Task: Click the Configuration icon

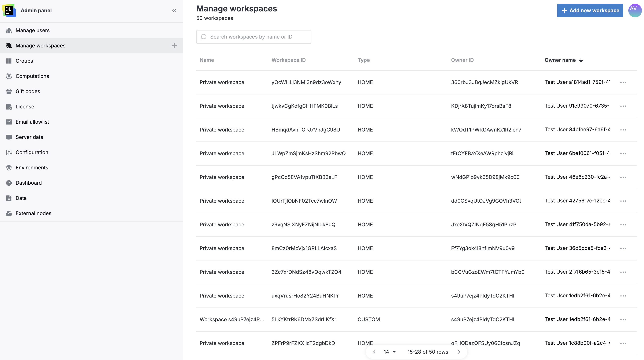Action: 9,152
